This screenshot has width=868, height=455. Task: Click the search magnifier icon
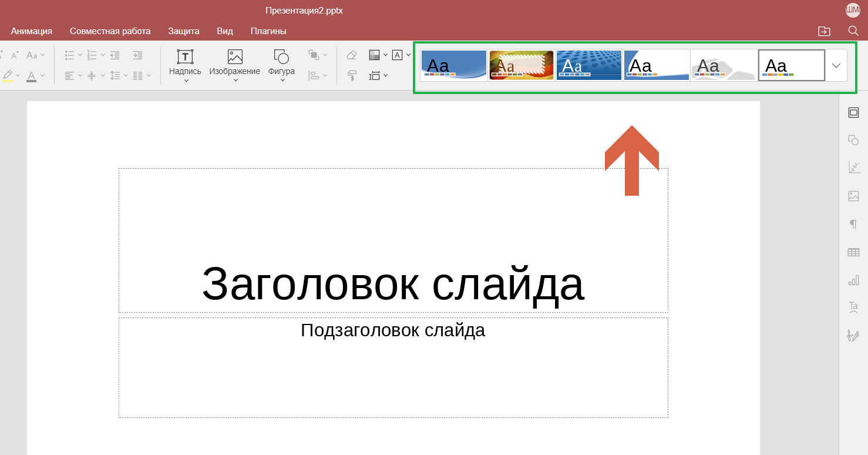(853, 31)
